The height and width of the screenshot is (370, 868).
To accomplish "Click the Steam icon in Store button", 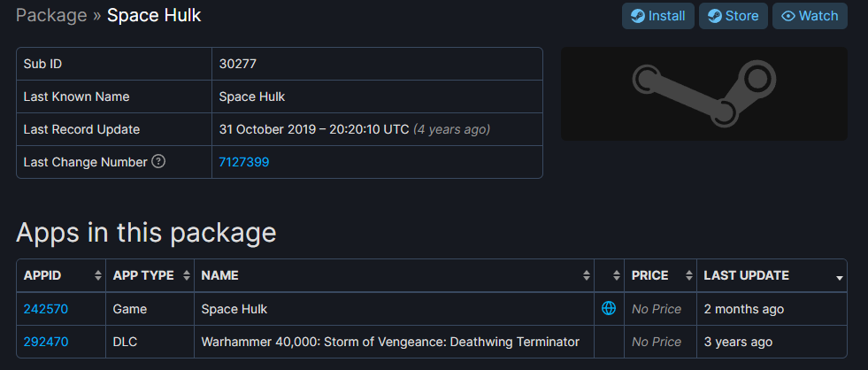I will click(713, 16).
